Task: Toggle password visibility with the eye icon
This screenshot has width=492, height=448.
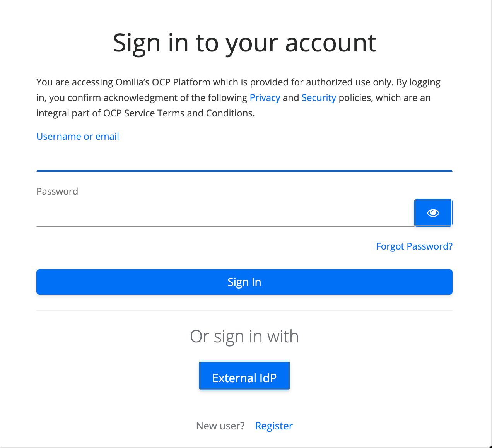Action: click(x=433, y=213)
